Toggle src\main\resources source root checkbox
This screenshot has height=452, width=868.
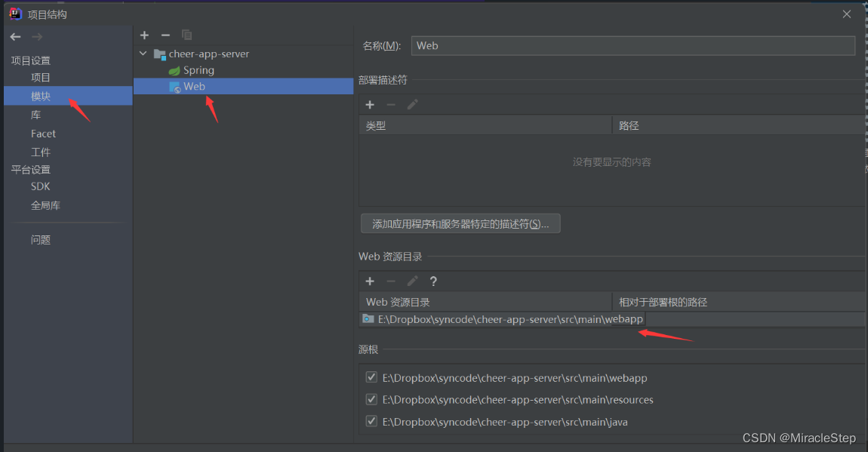(x=371, y=399)
